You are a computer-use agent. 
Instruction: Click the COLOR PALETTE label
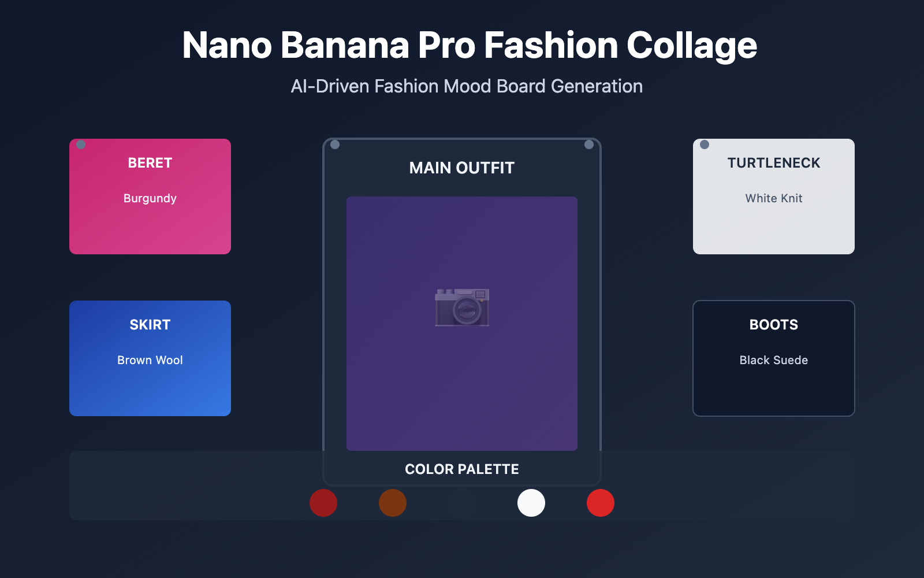click(x=461, y=469)
